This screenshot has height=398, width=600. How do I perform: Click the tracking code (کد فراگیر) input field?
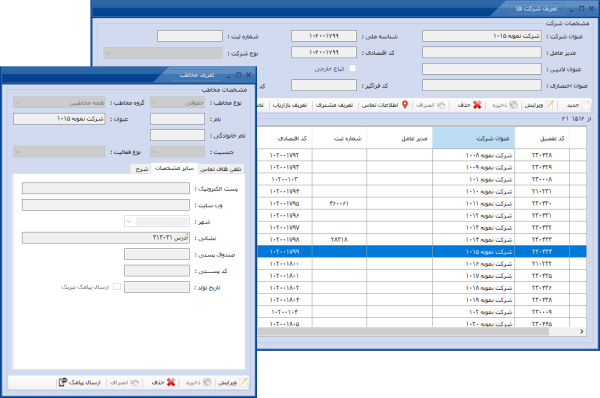point(324,85)
